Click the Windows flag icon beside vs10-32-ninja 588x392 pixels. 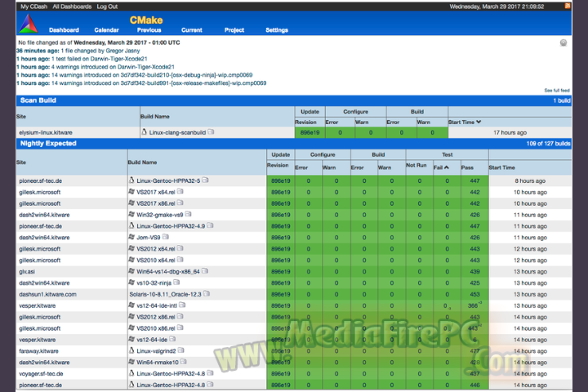click(131, 283)
